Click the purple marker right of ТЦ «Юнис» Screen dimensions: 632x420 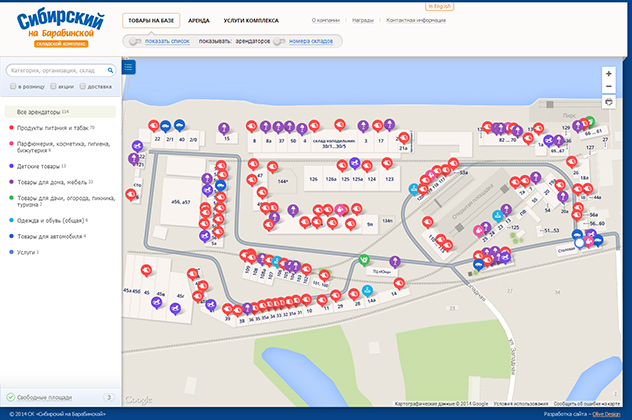pos(395,262)
